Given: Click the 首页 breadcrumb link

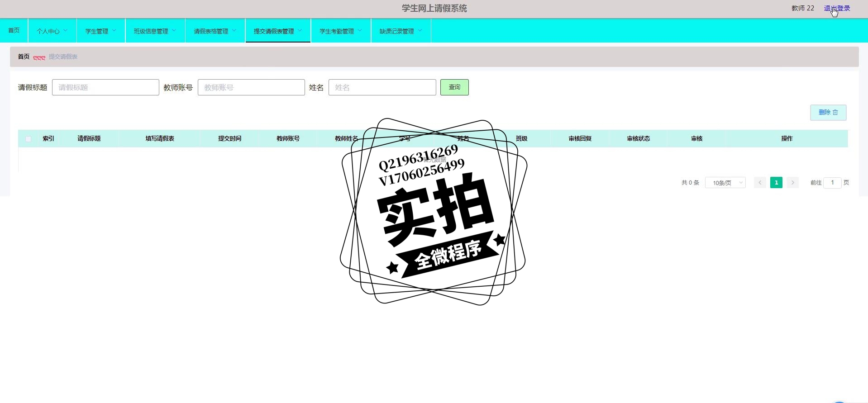Looking at the screenshot, I should pos(24,57).
